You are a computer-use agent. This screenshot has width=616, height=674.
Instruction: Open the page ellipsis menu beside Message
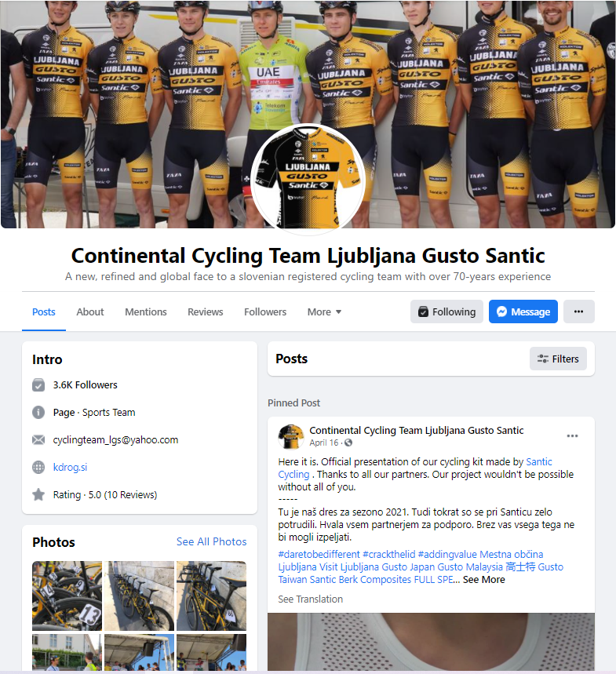[578, 311]
